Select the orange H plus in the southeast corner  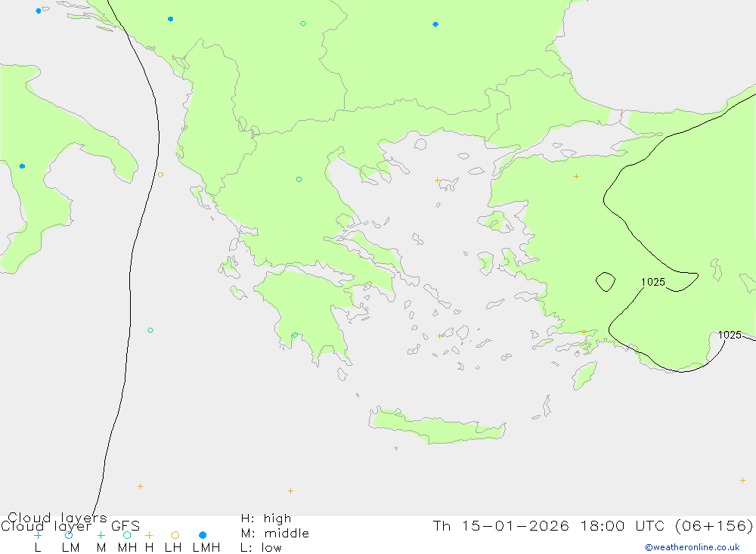pos(742,480)
